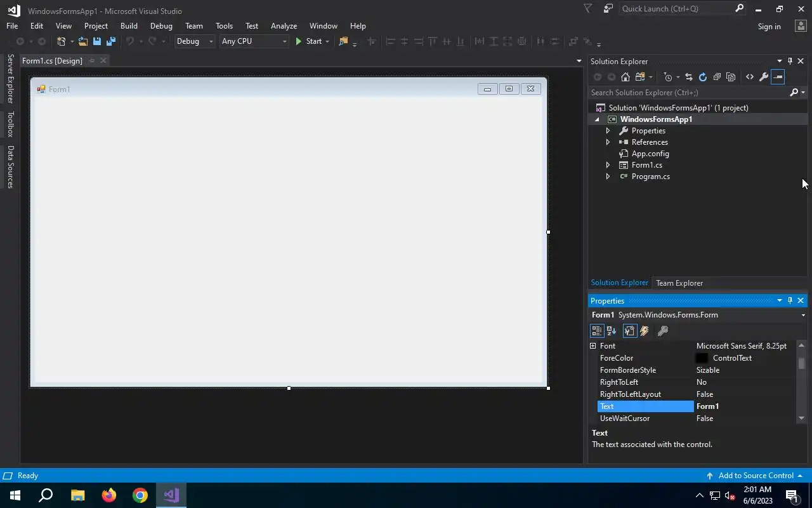Click the Start debugging button
The height and width of the screenshot is (508, 812).
[308, 41]
